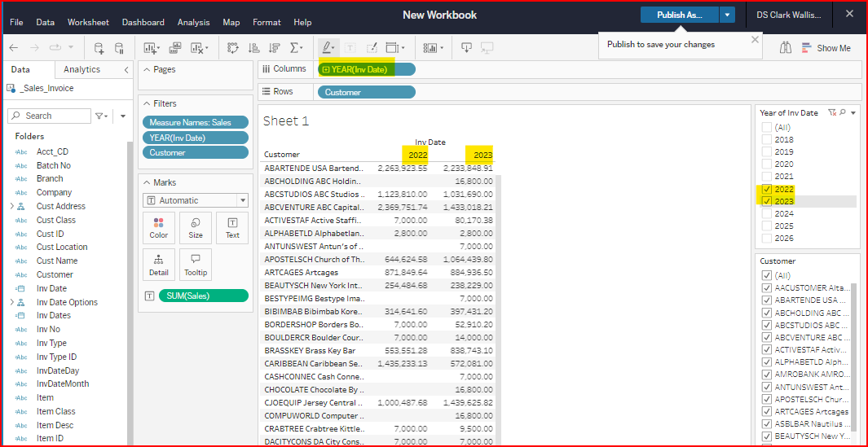Expand the Cust Address hierarchy field
Image resolution: width=868 pixels, height=447 pixels.
point(11,207)
